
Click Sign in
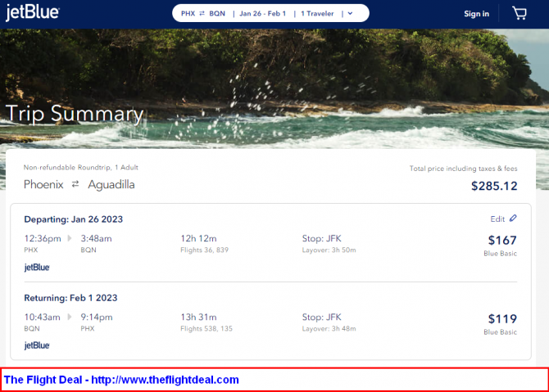click(x=477, y=14)
